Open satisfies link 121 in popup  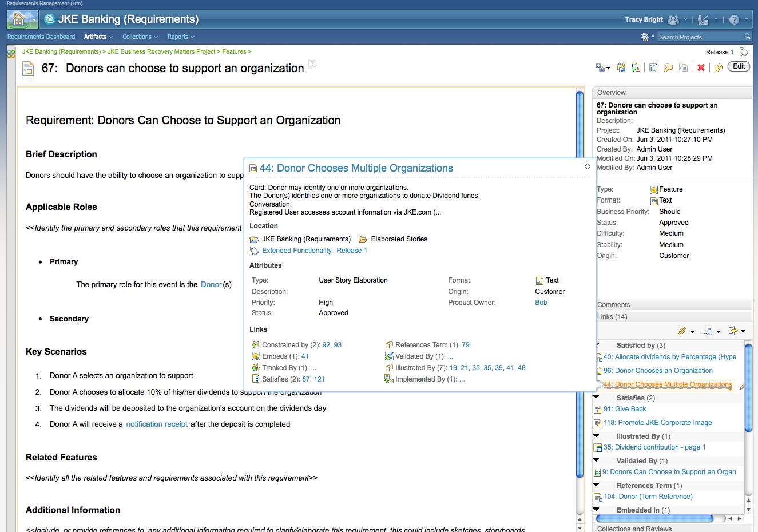(x=319, y=379)
